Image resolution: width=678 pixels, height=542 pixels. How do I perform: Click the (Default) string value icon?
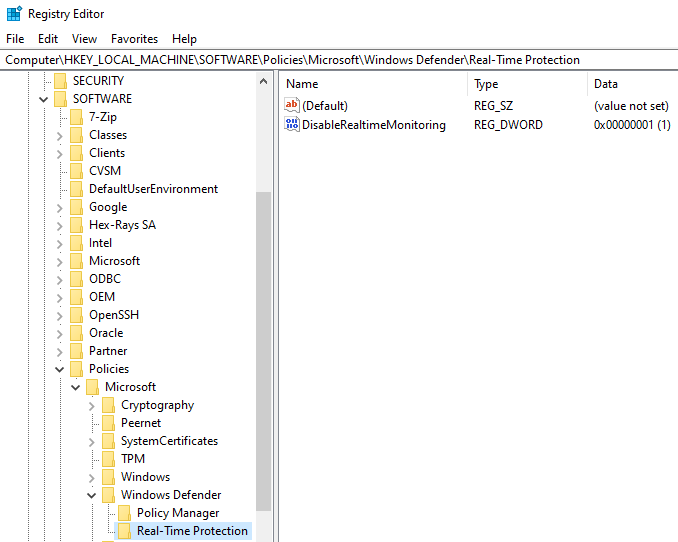pos(292,105)
